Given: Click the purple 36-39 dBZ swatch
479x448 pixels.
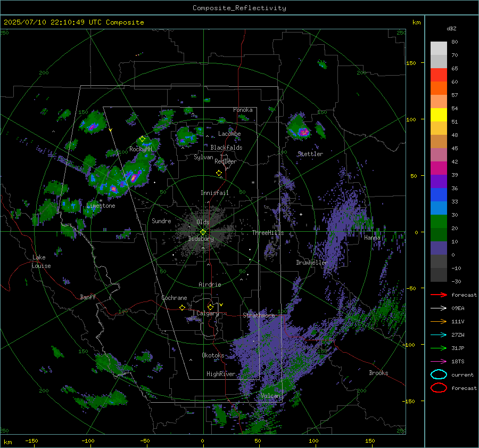Looking at the screenshot, I should tap(439, 182).
